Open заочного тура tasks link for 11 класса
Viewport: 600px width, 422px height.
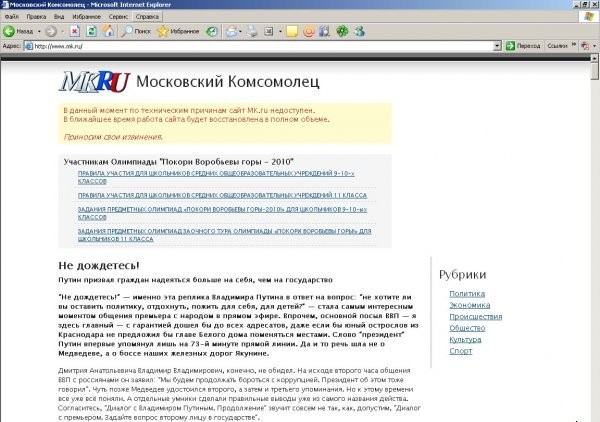click(x=225, y=235)
